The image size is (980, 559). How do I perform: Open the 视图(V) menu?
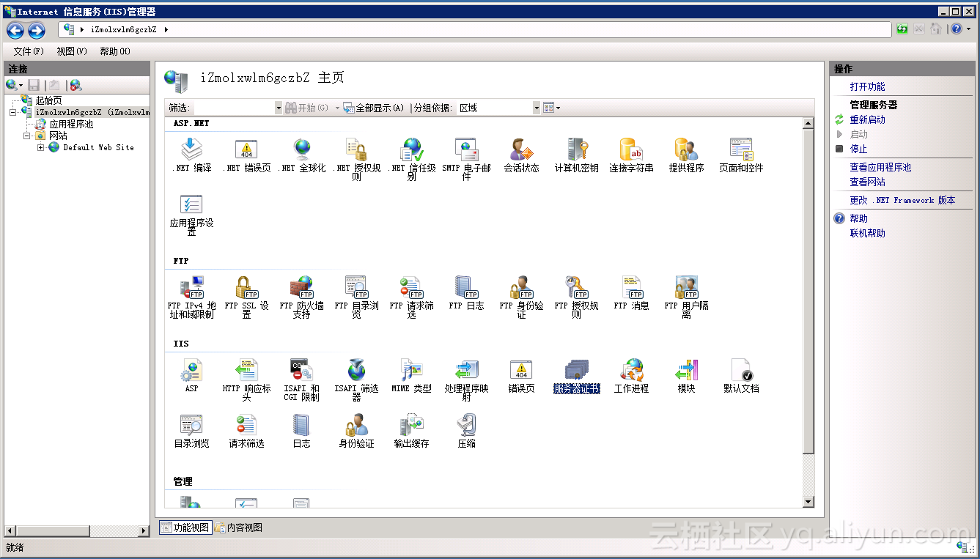pos(72,51)
